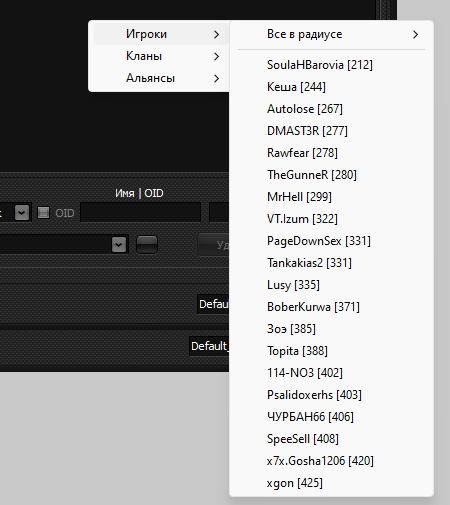
Task: Click the dark glossy button beside combo box
Action: (147, 245)
